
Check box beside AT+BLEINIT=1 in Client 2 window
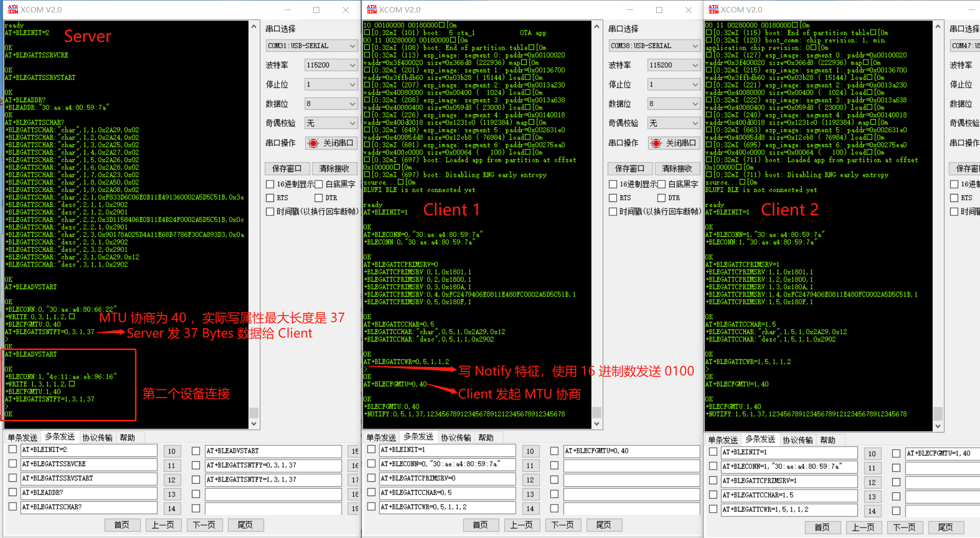[x=713, y=452]
